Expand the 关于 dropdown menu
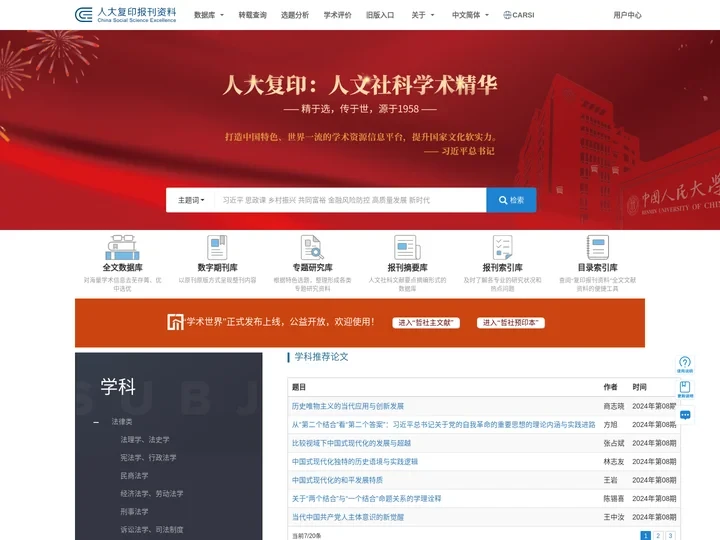Screen dimensions: 720x540 (x=422, y=15)
